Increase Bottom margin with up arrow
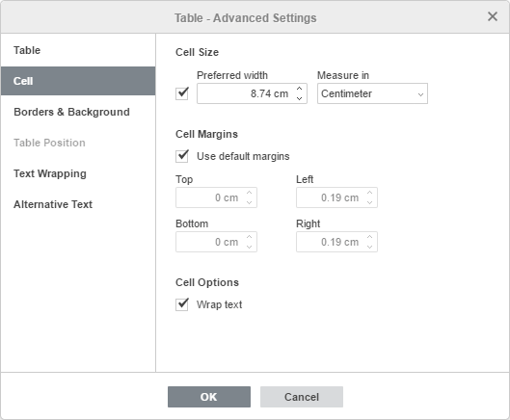510x420 pixels. tap(249, 237)
